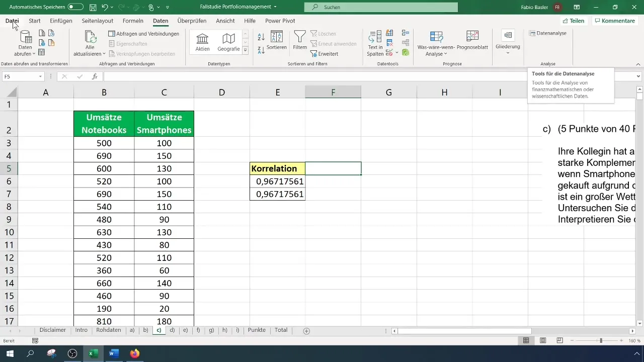Select the Aktien data type
Image resolution: width=644 pixels, height=362 pixels.
pos(203,43)
